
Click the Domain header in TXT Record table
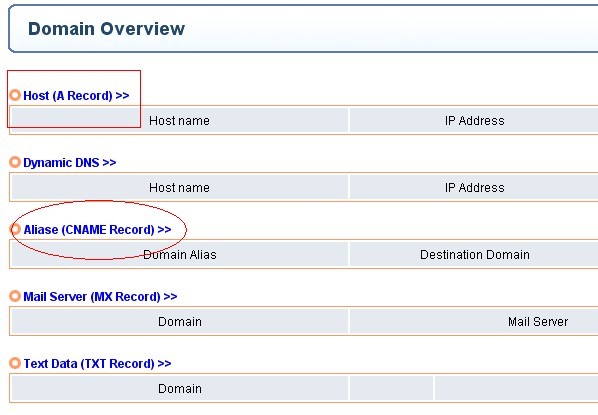pyautogui.click(x=179, y=389)
